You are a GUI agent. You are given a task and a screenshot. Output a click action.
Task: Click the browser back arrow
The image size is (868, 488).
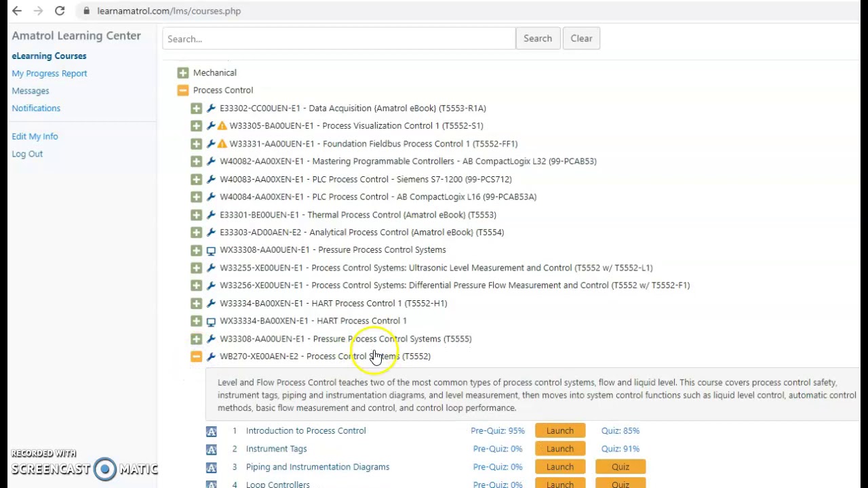tap(17, 11)
